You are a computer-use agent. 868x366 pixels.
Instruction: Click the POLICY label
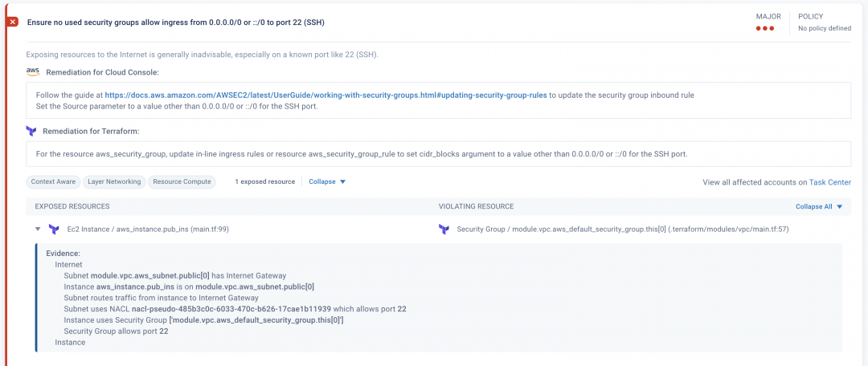click(810, 17)
